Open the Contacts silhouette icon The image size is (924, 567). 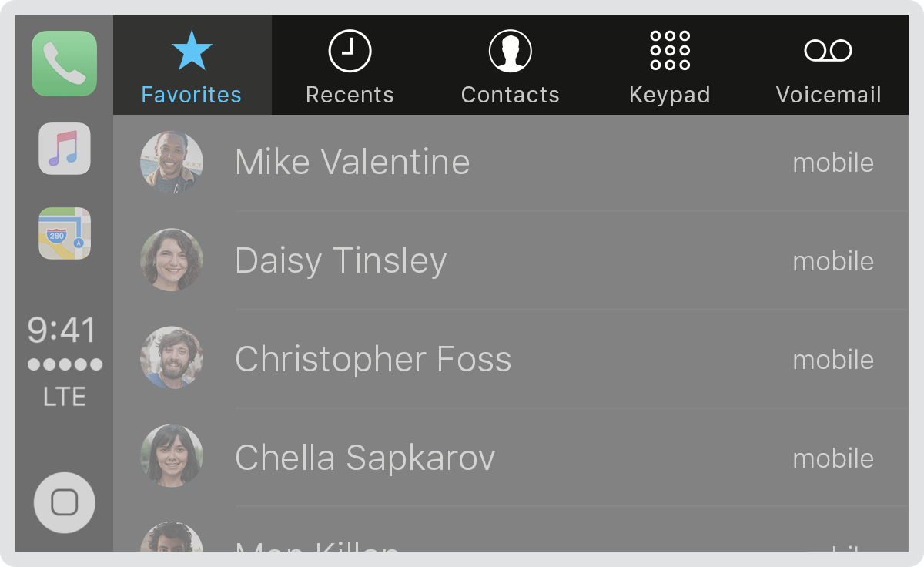pos(511,51)
